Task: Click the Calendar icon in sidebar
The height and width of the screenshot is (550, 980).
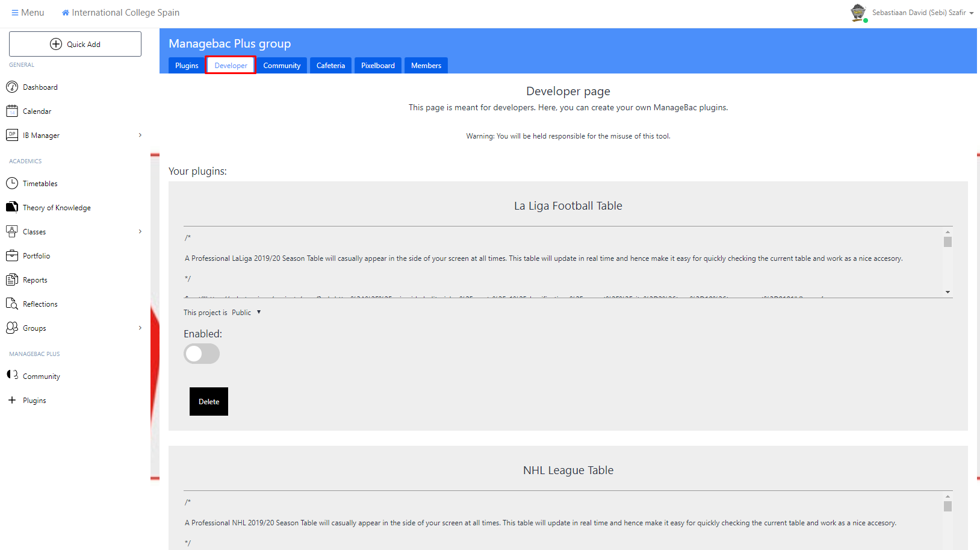Action: pos(12,111)
